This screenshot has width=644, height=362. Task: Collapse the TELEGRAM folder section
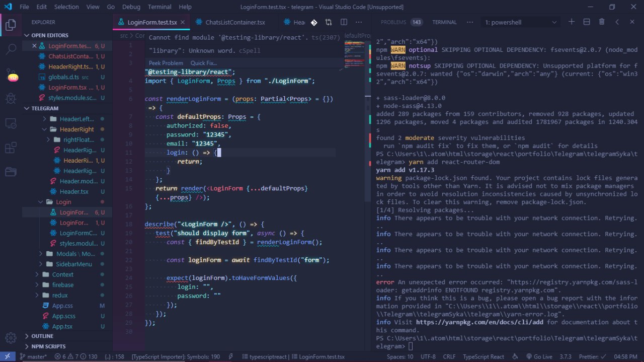pos(67,108)
